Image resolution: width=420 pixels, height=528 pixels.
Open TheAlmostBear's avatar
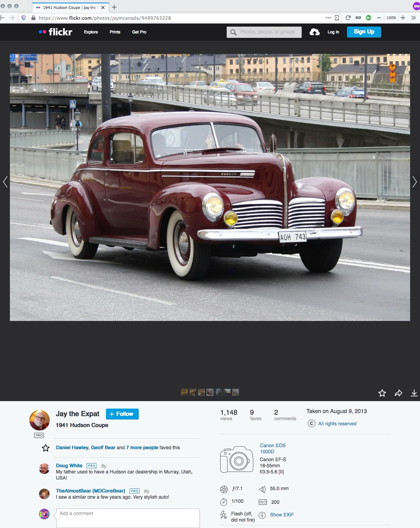(x=44, y=494)
